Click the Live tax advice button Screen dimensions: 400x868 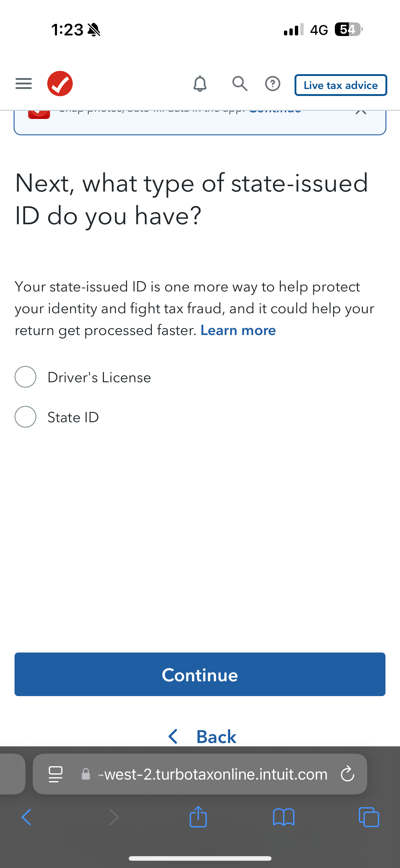pyautogui.click(x=341, y=85)
